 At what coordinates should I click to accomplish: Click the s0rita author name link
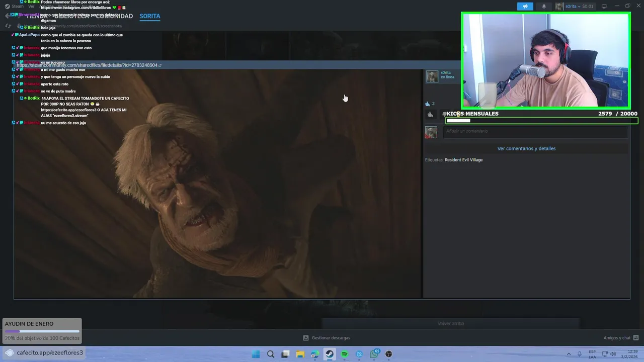pyautogui.click(x=446, y=72)
